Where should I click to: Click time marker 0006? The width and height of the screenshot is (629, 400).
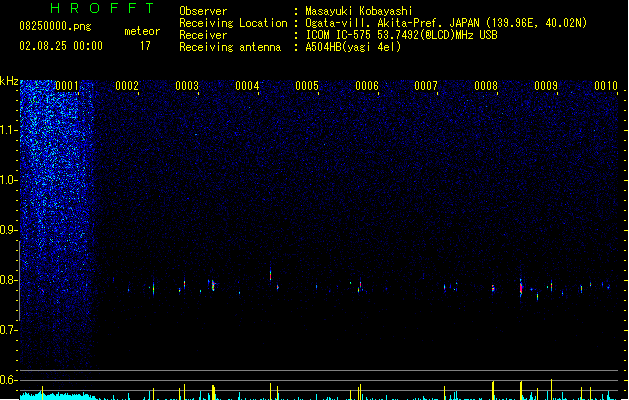[x=367, y=86]
